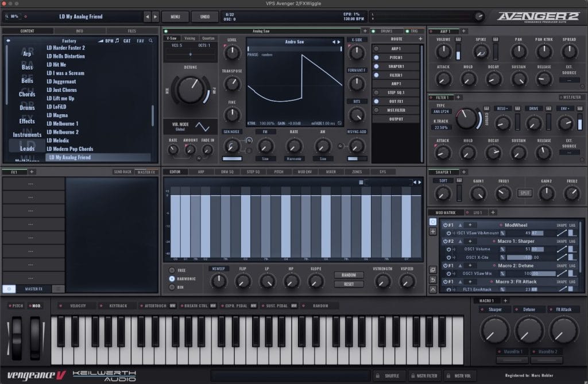588x384 pixels.
Task: Select the HARMONIC radio option
Action: coord(172,278)
